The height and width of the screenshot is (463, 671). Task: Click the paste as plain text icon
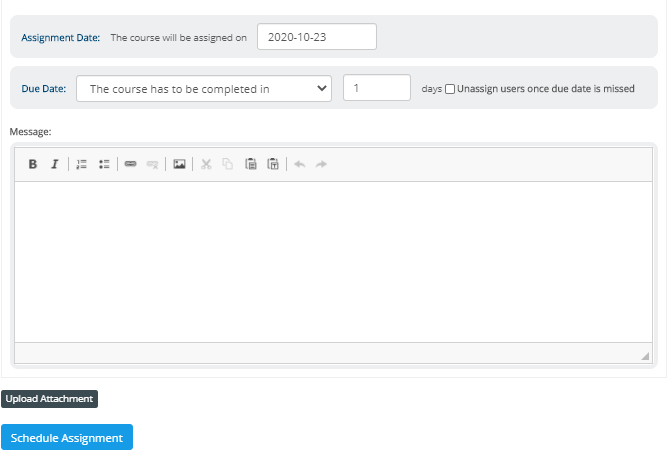[x=273, y=164]
